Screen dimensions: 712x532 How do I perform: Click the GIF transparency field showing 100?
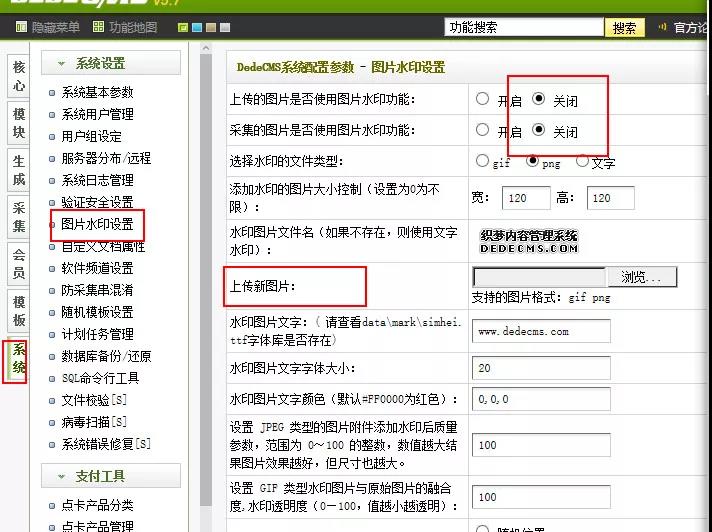pyautogui.click(x=541, y=497)
